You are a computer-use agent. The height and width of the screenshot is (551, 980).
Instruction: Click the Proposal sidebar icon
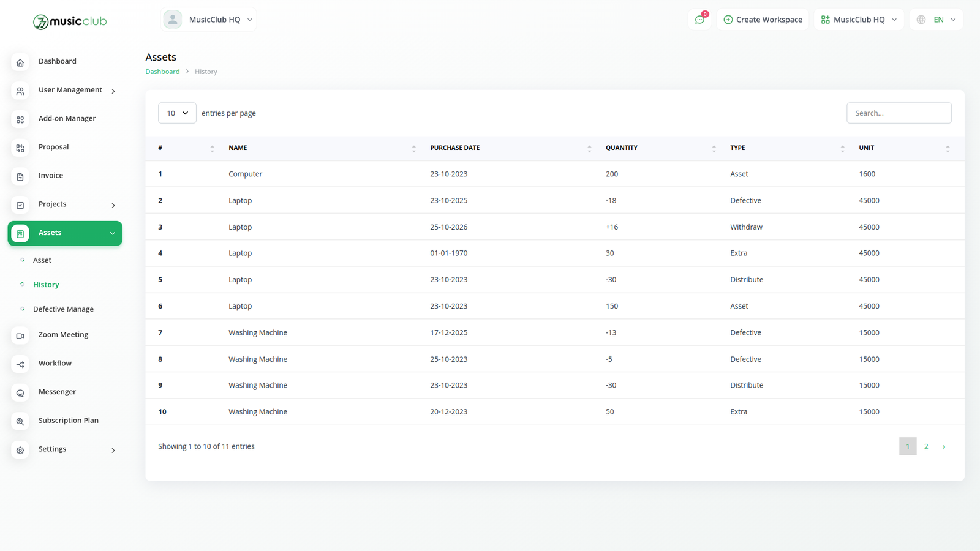pos(20,148)
